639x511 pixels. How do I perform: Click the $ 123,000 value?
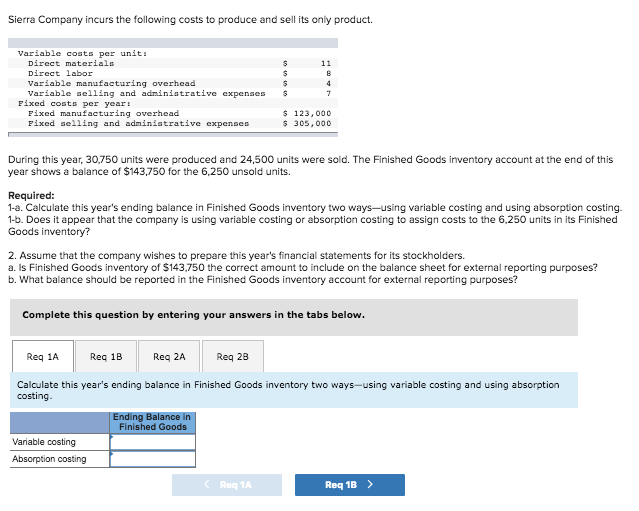point(307,113)
